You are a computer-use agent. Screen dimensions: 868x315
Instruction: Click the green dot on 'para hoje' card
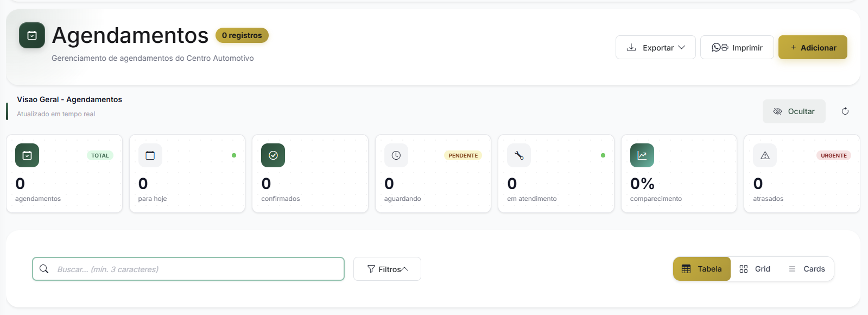(234, 155)
